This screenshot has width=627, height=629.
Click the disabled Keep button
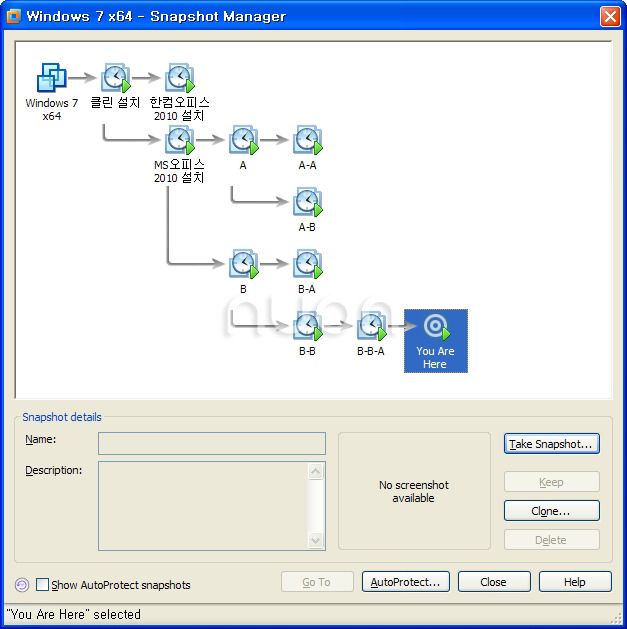click(x=552, y=482)
